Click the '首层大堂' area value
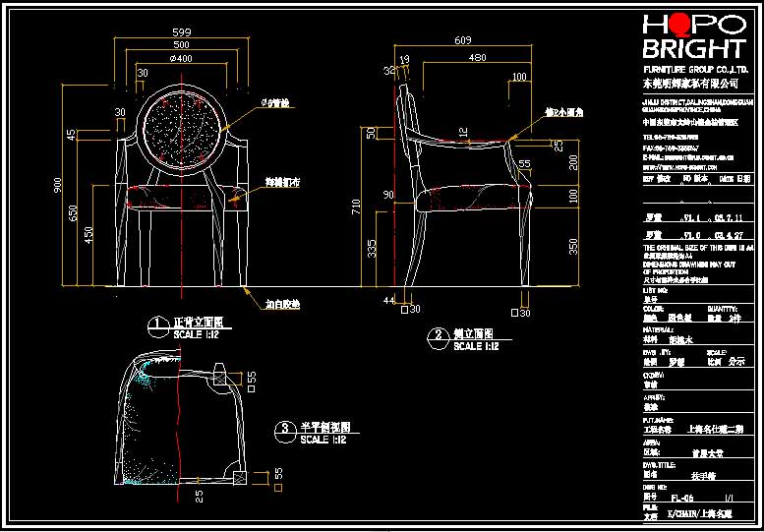Image resolution: width=764 pixels, height=532 pixels. tap(708, 453)
